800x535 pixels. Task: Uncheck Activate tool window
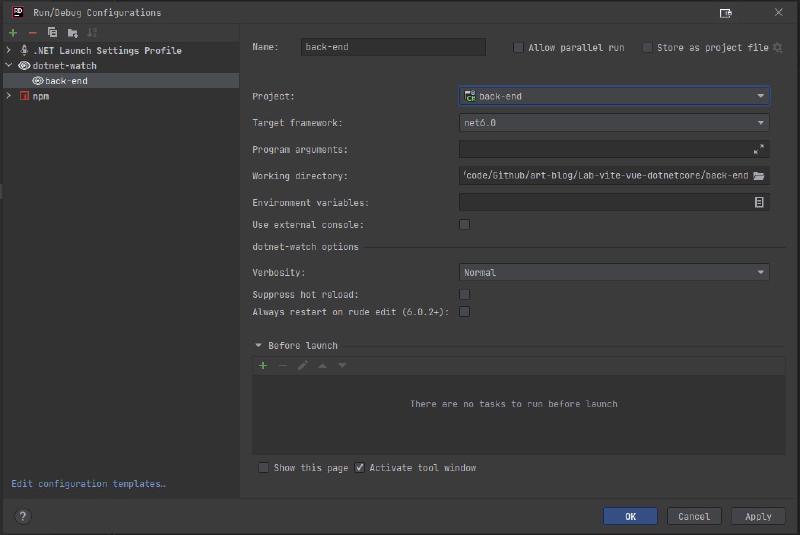click(360, 468)
